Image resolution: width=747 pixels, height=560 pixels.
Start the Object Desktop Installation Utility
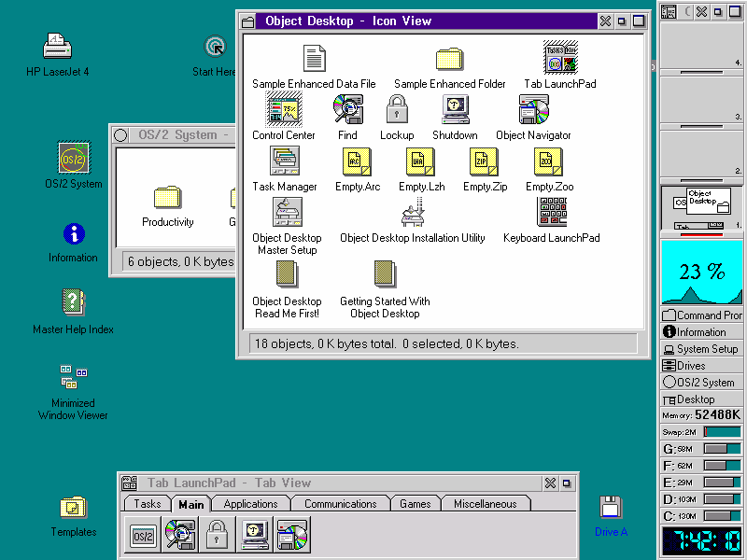pos(412,213)
